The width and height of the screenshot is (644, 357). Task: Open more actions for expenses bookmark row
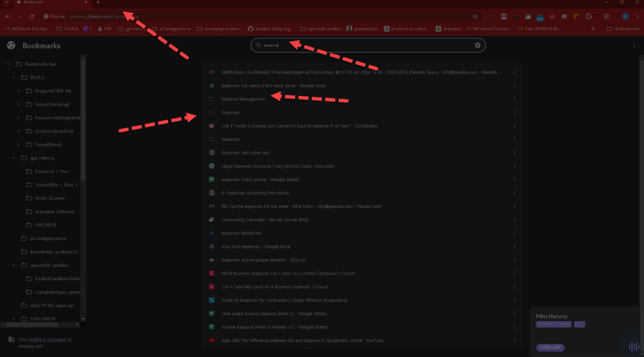514,233
